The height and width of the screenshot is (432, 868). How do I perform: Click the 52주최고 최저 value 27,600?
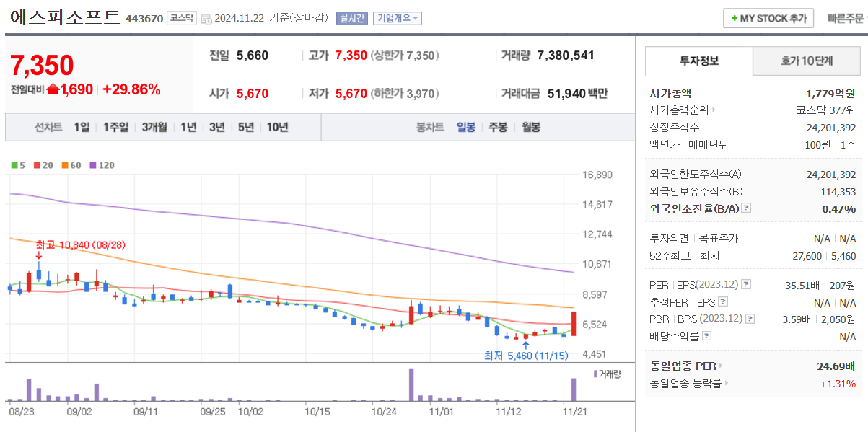[x=808, y=255]
